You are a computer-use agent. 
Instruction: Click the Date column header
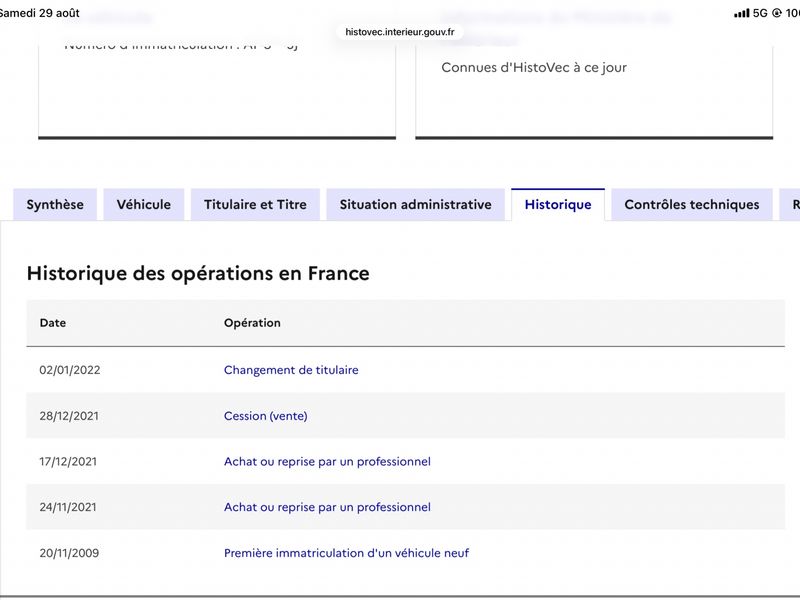(x=53, y=323)
